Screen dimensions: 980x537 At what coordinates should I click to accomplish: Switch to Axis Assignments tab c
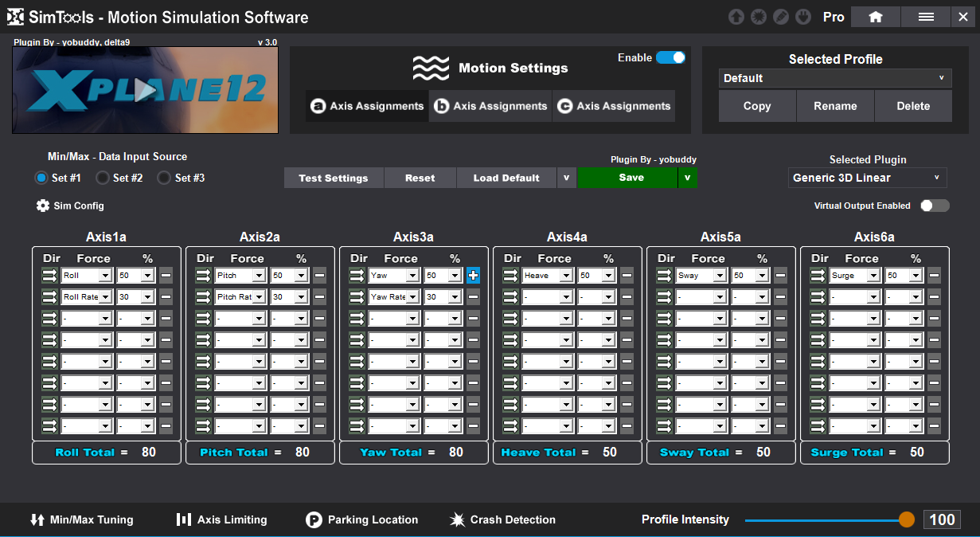pyautogui.click(x=613, y=105)
